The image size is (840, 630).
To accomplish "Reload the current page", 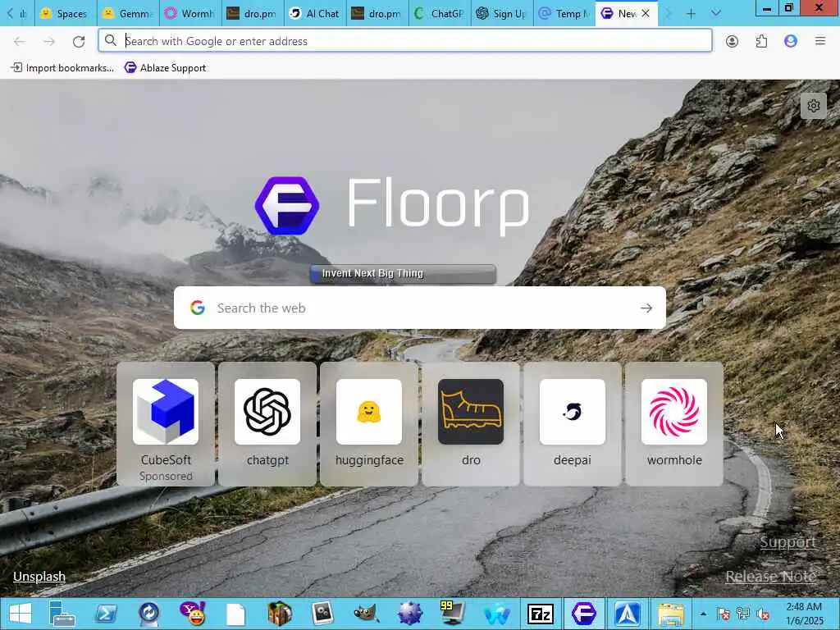I will (x=79, y=41).
